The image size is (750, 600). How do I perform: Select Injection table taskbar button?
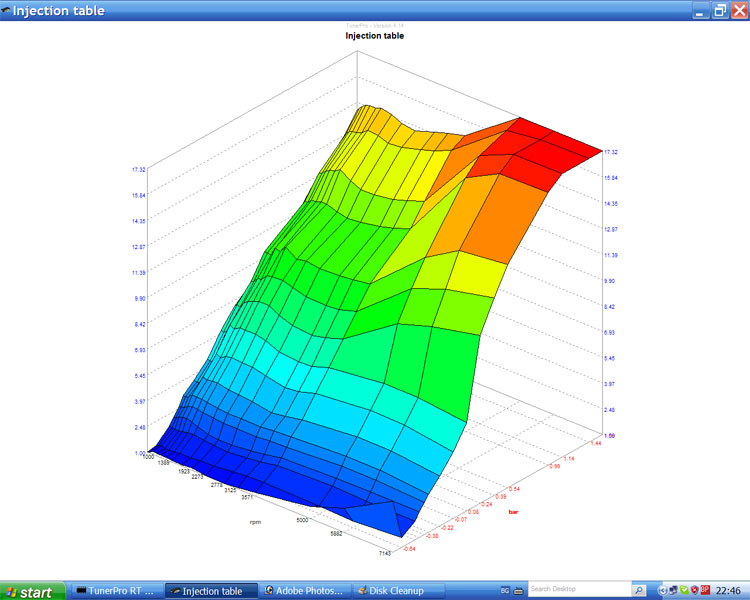pyautogui.click(x=206, y=591)
